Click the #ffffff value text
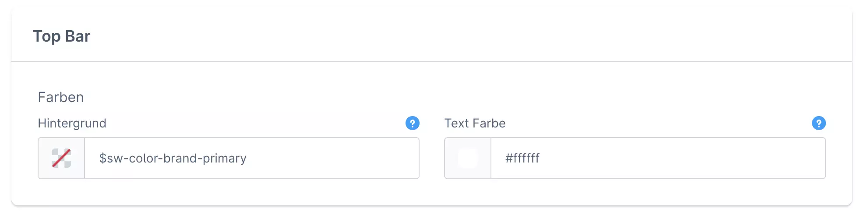This screenshot has height=219, width=868. (x=522, y=158)
